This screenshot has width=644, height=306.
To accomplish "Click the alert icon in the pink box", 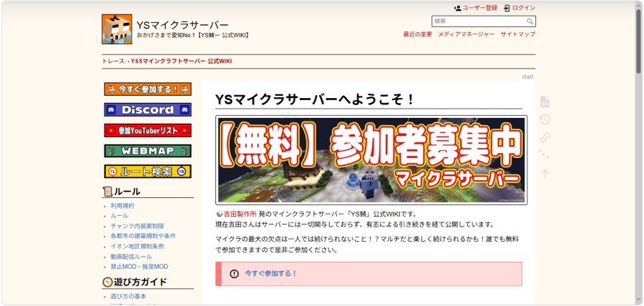I will [234, 274].
